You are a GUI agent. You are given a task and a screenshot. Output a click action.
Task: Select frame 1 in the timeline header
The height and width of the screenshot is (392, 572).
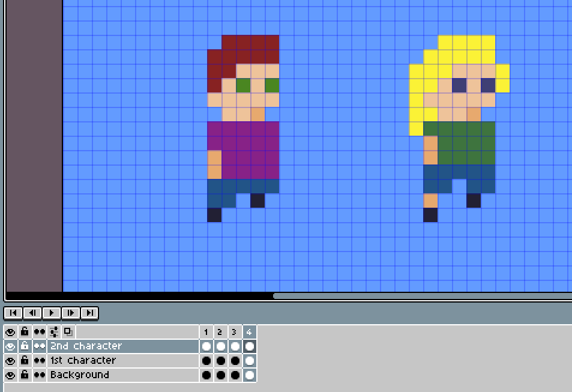pyautogui.click(x=206, y=332)
